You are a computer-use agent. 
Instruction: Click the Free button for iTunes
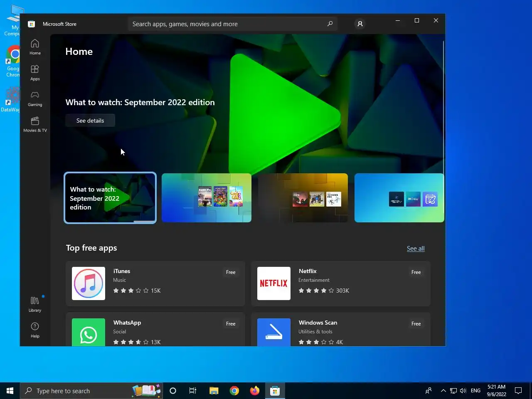(231, 272)
